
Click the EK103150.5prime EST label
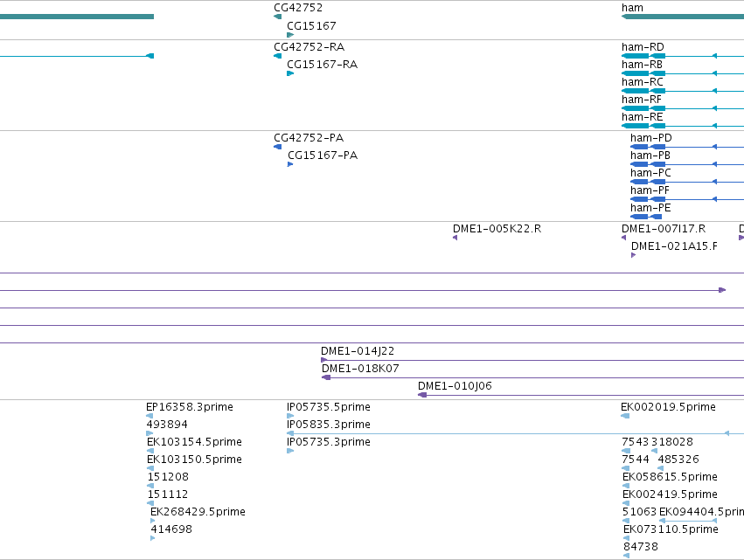click(x=194, y=460)
